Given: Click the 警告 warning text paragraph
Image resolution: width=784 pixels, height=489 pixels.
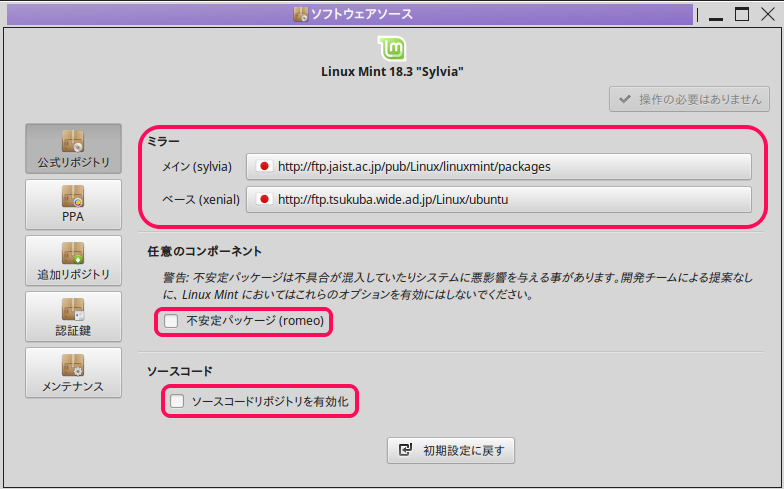Looking at the screenshot, I should 458,286.
